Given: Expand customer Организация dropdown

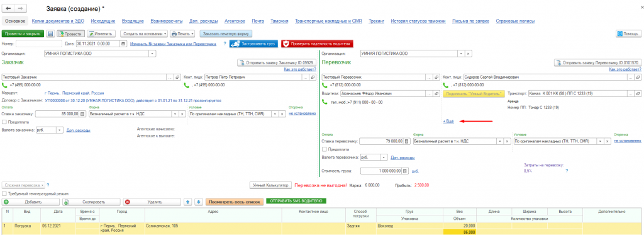Looking at the screenshot, I should pyautogui.click(x=152, y=54).
